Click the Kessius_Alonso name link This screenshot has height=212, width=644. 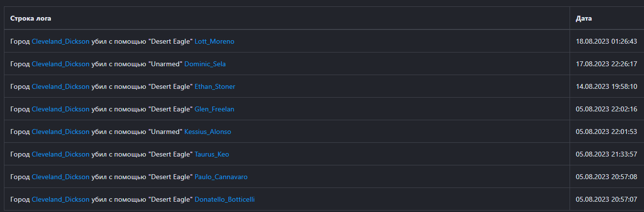pos(208,132)
